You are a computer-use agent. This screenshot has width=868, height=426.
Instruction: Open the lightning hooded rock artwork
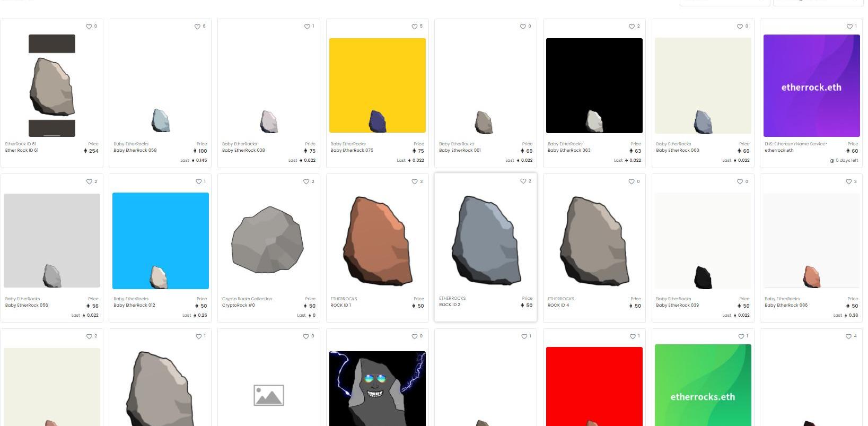tap(377, 388)
